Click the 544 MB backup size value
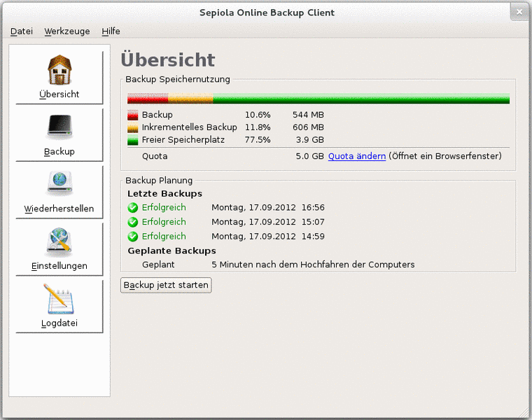Screen dimensions: 532x420 point(308,115)
